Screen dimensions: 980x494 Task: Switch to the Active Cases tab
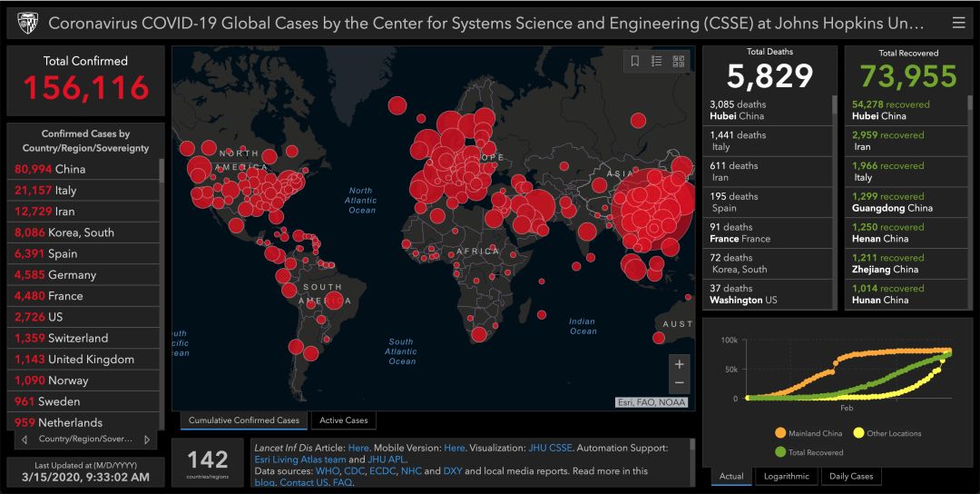(344, 420)
